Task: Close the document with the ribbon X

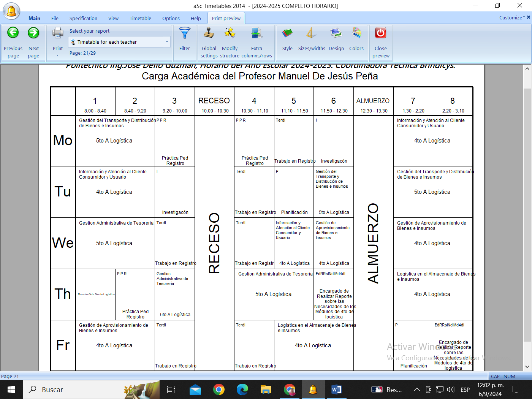Action: pos(528,17)
